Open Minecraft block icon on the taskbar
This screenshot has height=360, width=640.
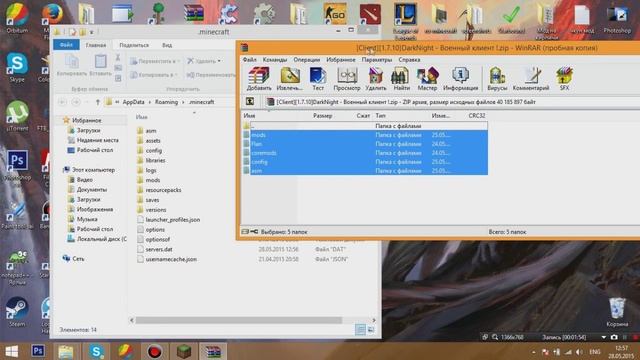point(184,351)
